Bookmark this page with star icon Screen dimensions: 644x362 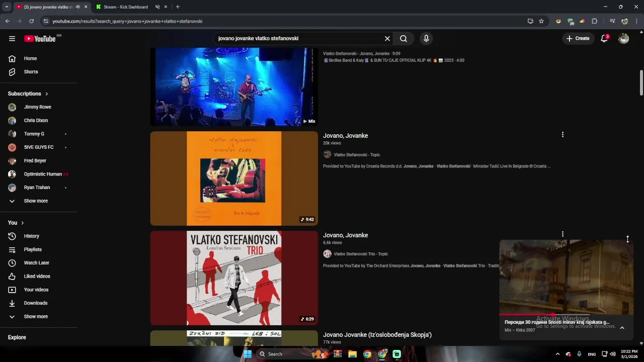(541, 21)
